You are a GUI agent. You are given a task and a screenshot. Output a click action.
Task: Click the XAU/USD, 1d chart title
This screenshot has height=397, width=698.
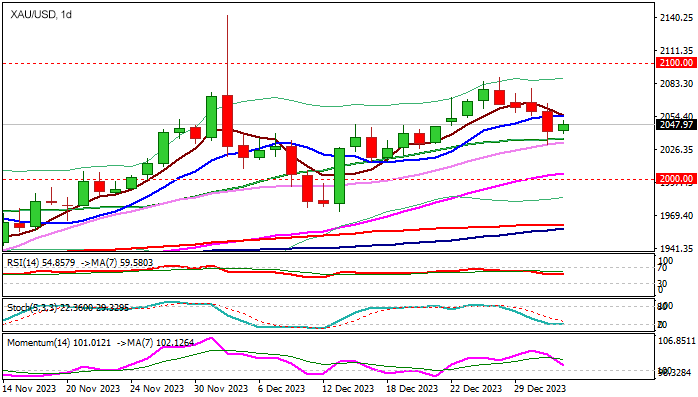tap(41, 15)
